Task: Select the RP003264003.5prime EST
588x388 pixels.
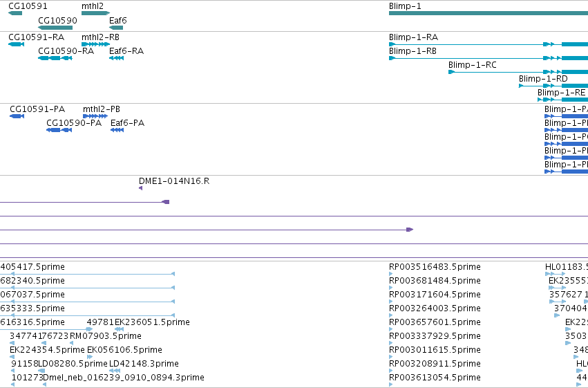Action: tap(391, 315)
